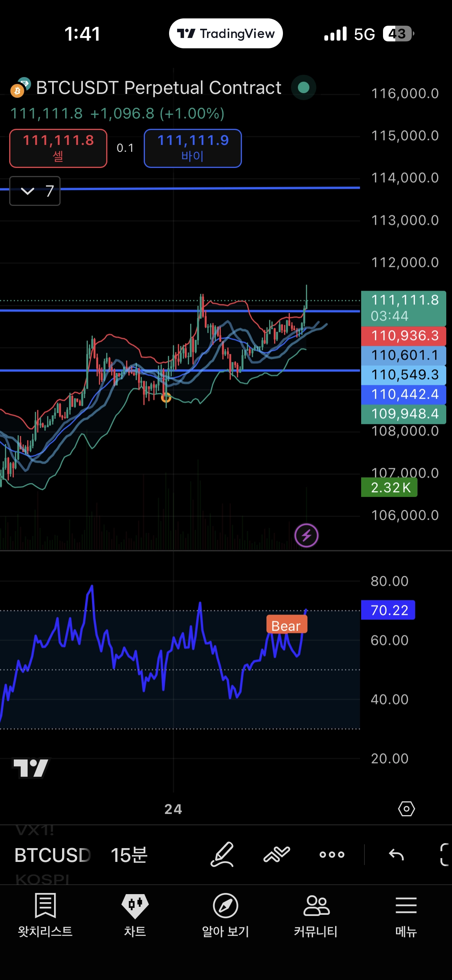Viewport: 452px width, 980px height.
Task: Open BTCUSD symbol search selector
Action: tap(53, 855)
